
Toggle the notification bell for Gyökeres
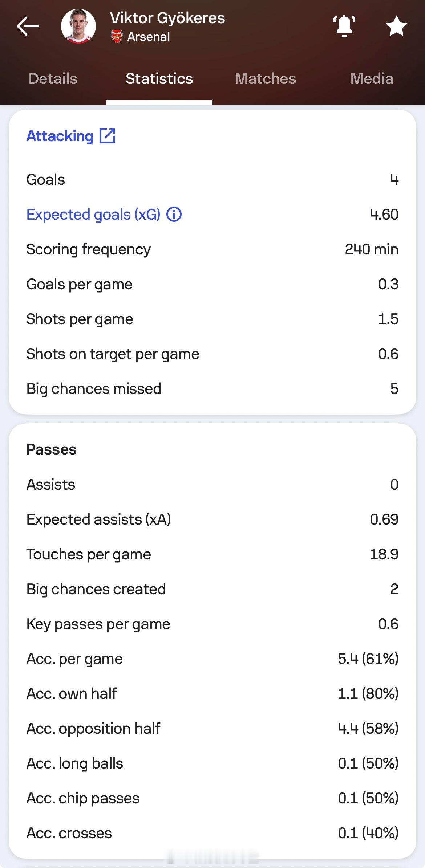tap(344, 26)
